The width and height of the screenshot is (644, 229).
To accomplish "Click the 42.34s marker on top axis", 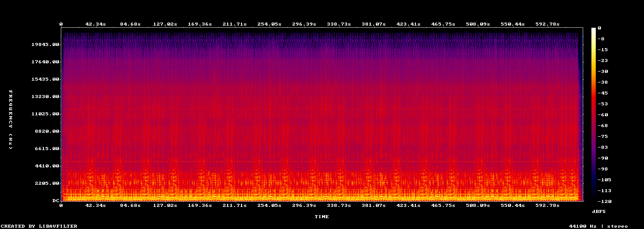I will pos(96,24).
